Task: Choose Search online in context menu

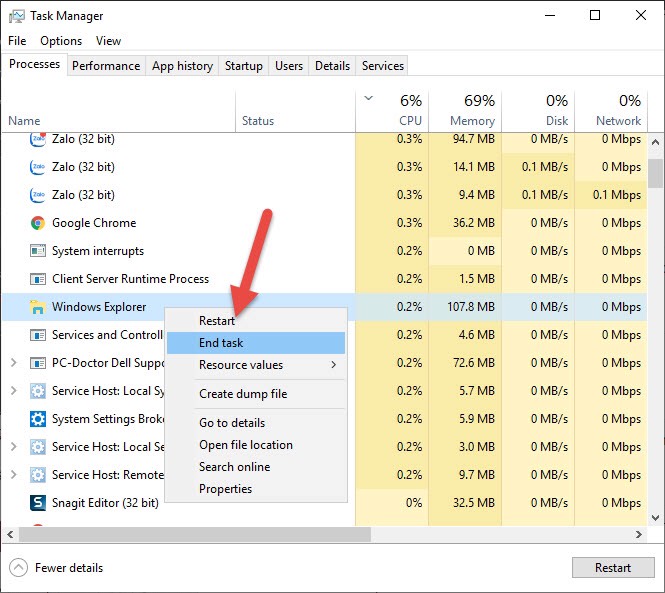Action: (256, 467)
